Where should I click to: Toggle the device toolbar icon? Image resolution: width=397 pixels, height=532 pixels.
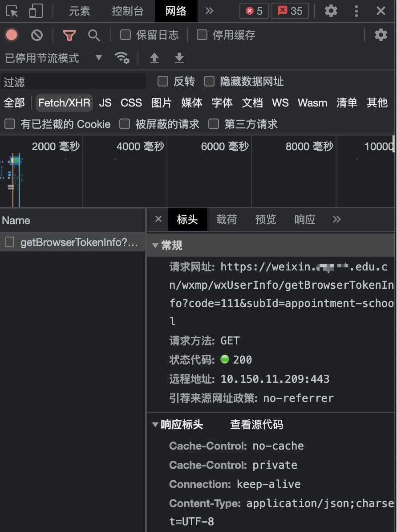click(36, 11)
